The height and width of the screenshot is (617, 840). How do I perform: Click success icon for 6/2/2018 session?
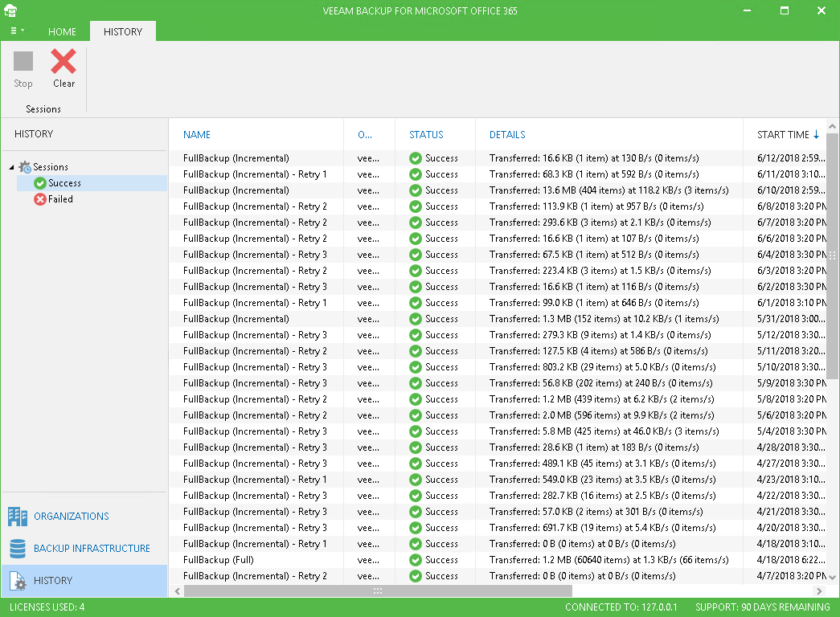click(416, 287)
